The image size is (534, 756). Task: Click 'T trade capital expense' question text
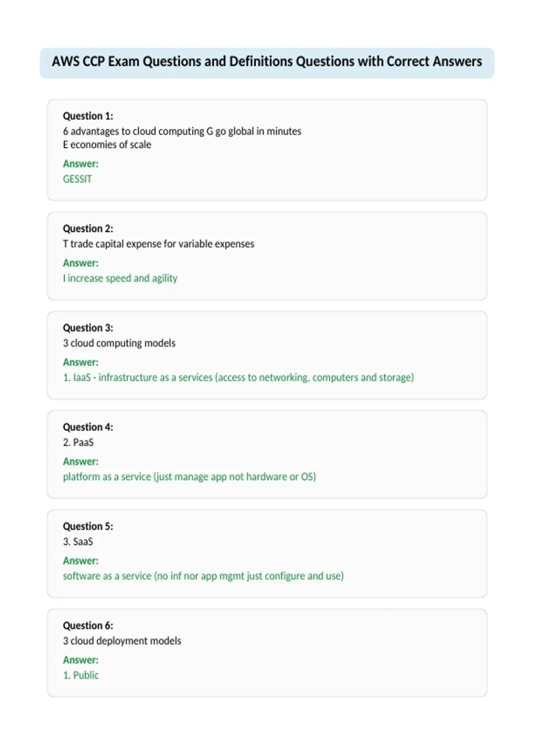pos(158,244)
